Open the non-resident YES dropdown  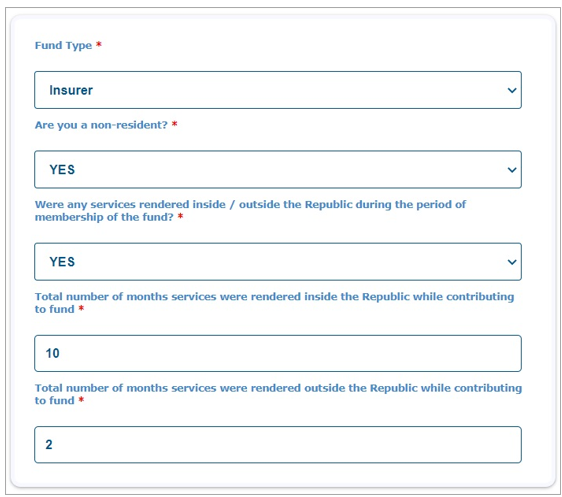click(278, 169)
